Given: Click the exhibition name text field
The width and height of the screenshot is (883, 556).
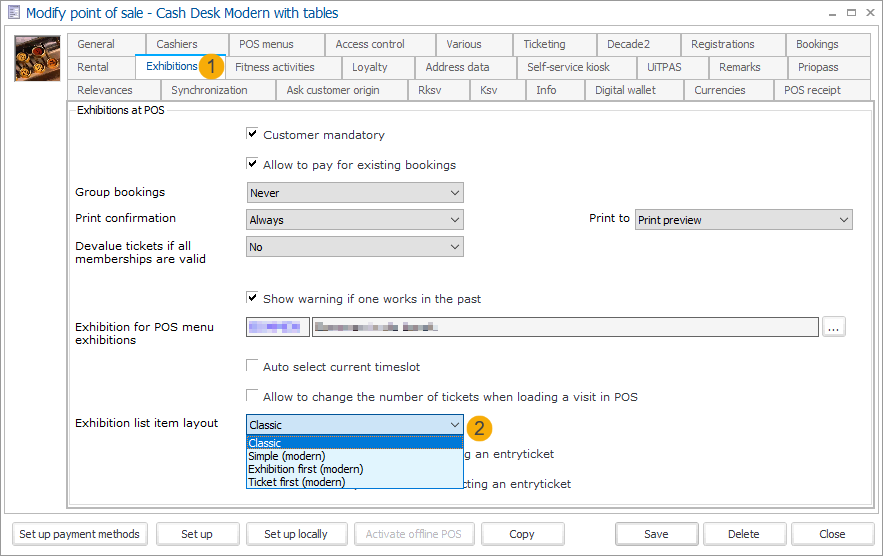Looking at the screenshot, I should (x=565, y=327).
